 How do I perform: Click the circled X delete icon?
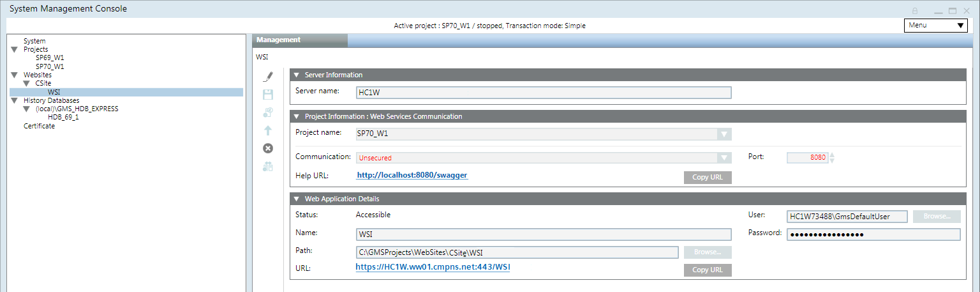click(268, 148)
